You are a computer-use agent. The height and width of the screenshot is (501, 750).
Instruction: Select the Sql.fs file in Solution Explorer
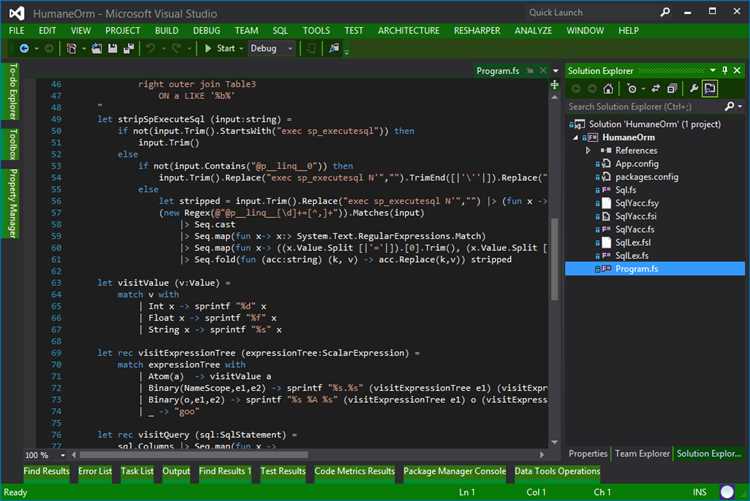click(625, 190)
